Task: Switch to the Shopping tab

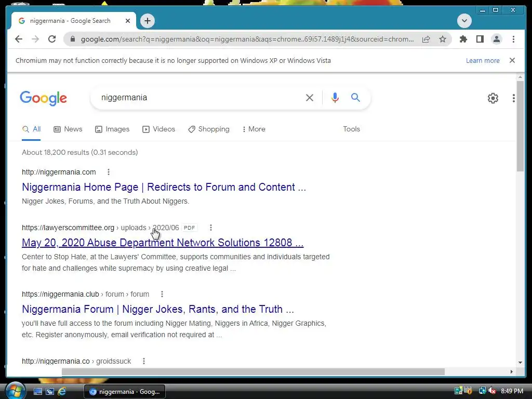Action: (x=209, y=129)
